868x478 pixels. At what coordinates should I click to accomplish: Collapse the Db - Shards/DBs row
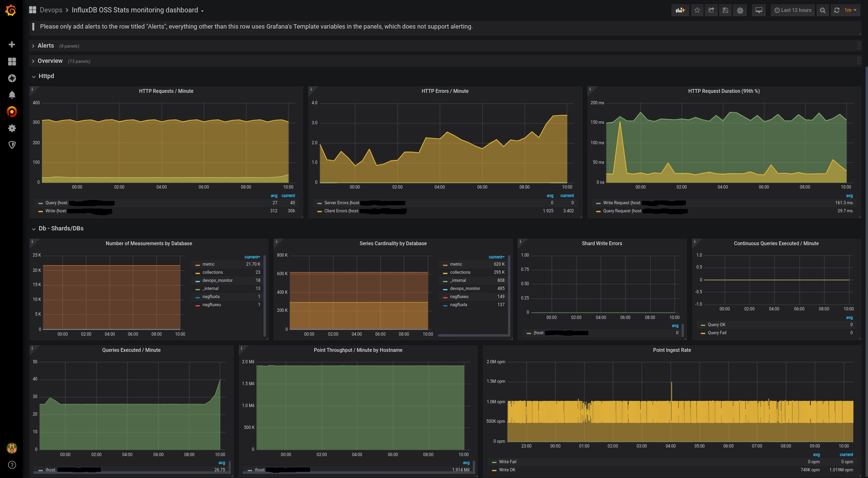click(61, 229)
